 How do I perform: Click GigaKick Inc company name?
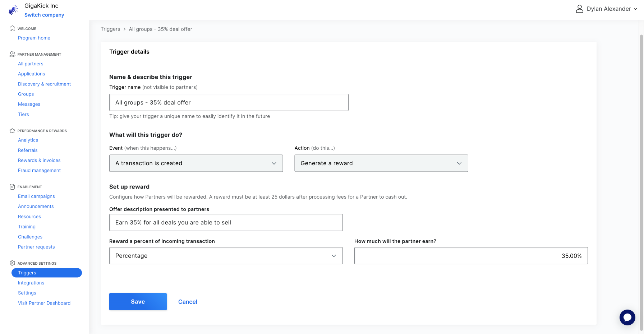point(41,6)
